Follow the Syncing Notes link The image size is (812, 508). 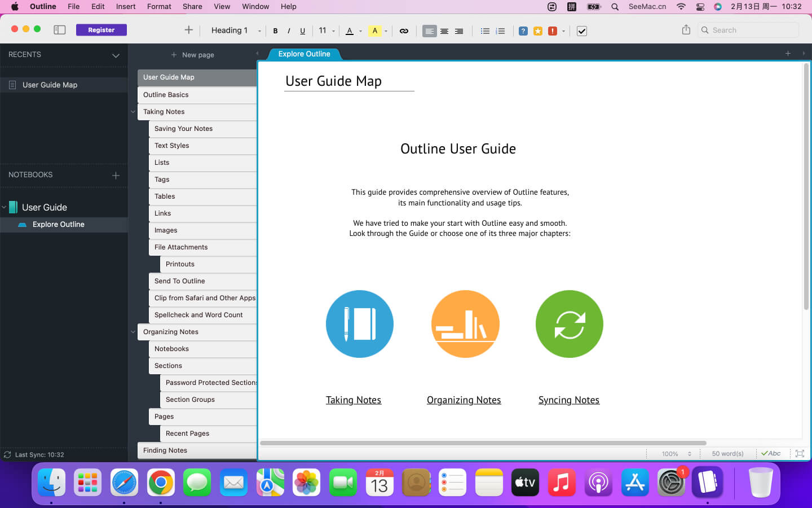(x=568, y=400)
